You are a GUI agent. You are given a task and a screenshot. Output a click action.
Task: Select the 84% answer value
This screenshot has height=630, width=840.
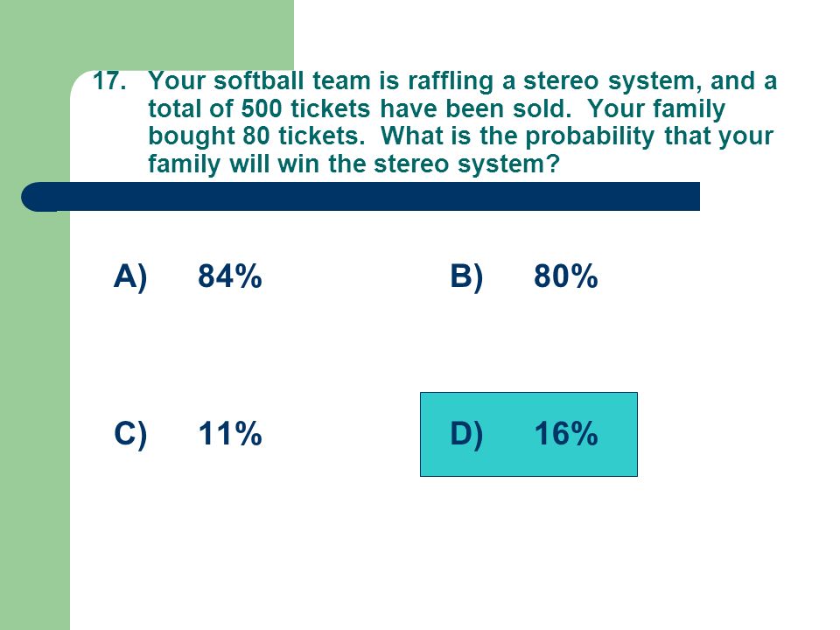pos(230,276)
